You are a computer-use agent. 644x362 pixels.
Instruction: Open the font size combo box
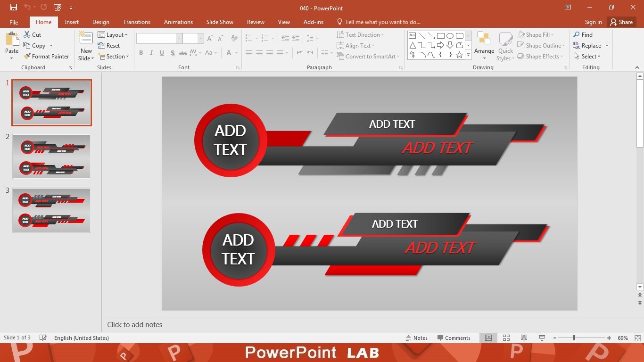pos(193,39)
